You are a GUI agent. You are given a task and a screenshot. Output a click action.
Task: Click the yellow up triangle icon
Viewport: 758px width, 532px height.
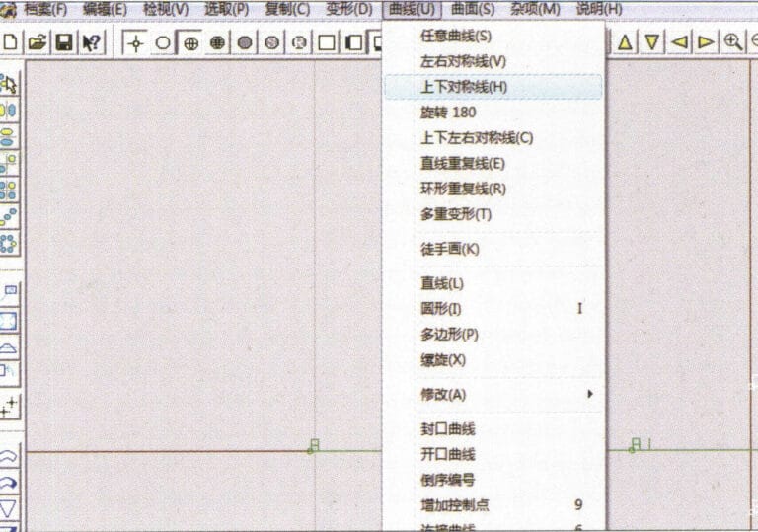(625, 42)
